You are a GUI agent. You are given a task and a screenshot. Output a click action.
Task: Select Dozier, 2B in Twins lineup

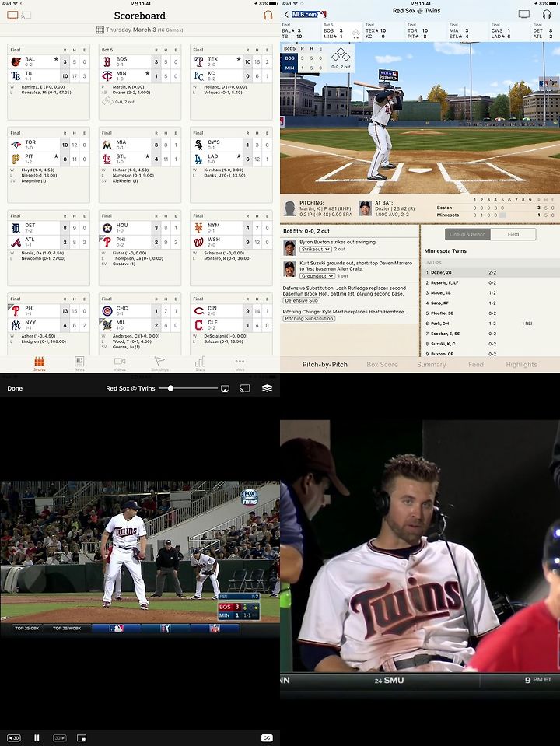pos(490,272)
